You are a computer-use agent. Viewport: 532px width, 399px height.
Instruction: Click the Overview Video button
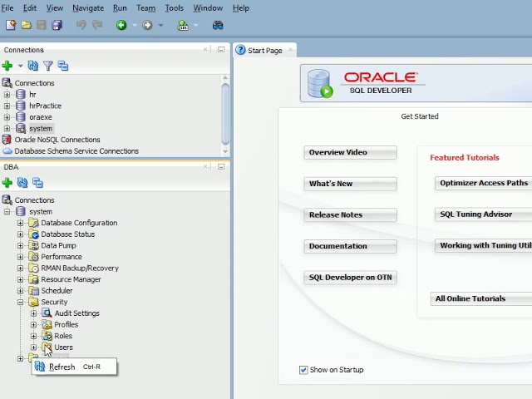coord(350,152)
